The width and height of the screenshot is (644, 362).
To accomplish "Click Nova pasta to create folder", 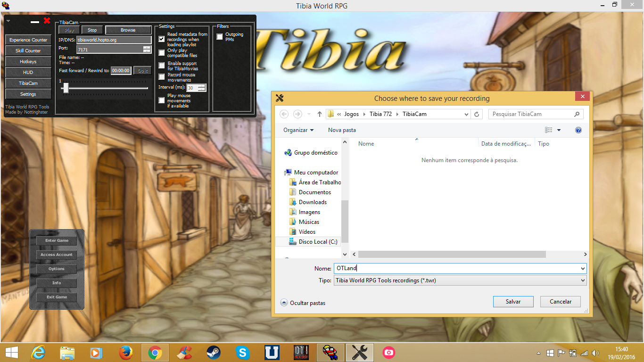I will click(342, 130).
